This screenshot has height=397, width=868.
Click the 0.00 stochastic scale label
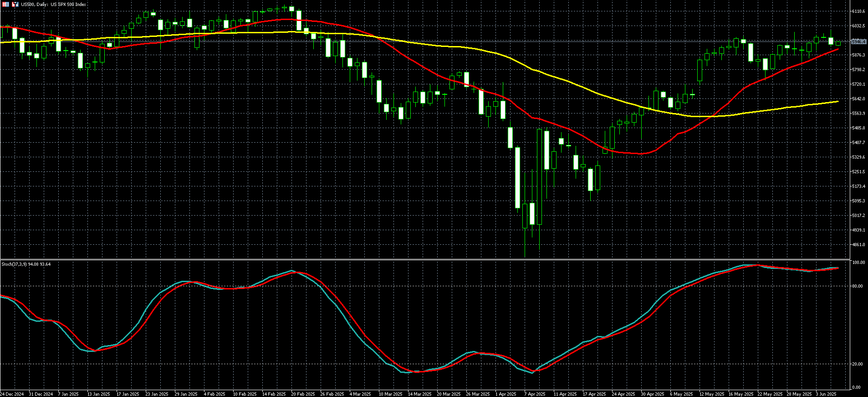(857, 387)
